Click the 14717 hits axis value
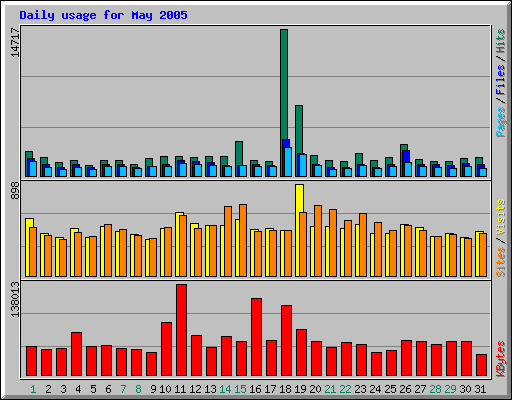The image size is (512, 400). (15, 42)
